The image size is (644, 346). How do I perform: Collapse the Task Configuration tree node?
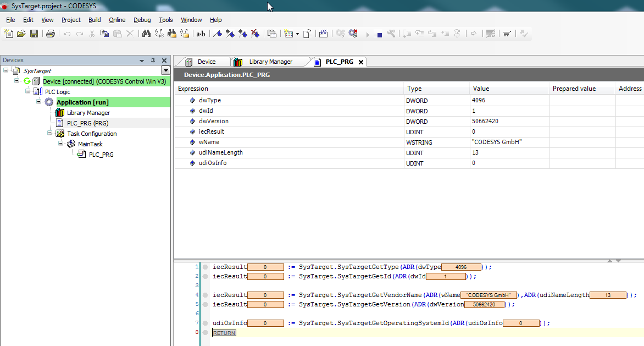(x=50, y=134)
